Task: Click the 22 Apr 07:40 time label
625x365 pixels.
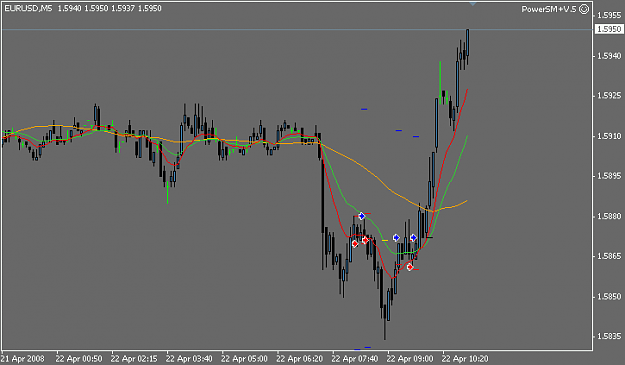Action: (x=355, y=359)
